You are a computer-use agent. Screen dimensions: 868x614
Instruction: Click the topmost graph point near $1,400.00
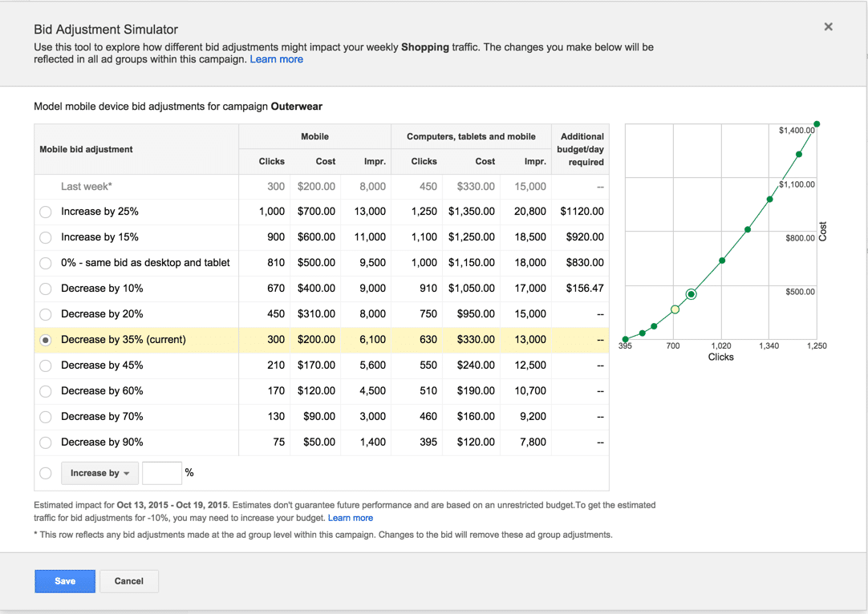click(817, 124)
